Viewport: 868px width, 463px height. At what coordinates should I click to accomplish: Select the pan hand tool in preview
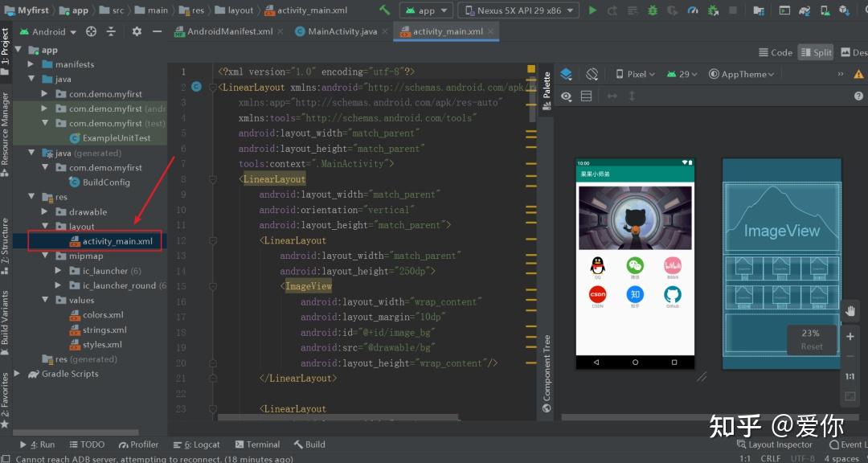pyautogui.click(x=850, y=311)
